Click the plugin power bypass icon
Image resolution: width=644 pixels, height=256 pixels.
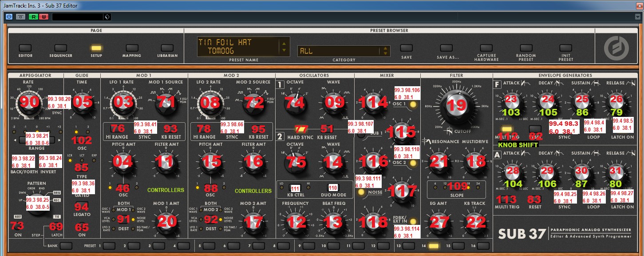pyautogui.click(x=9, y=17)
